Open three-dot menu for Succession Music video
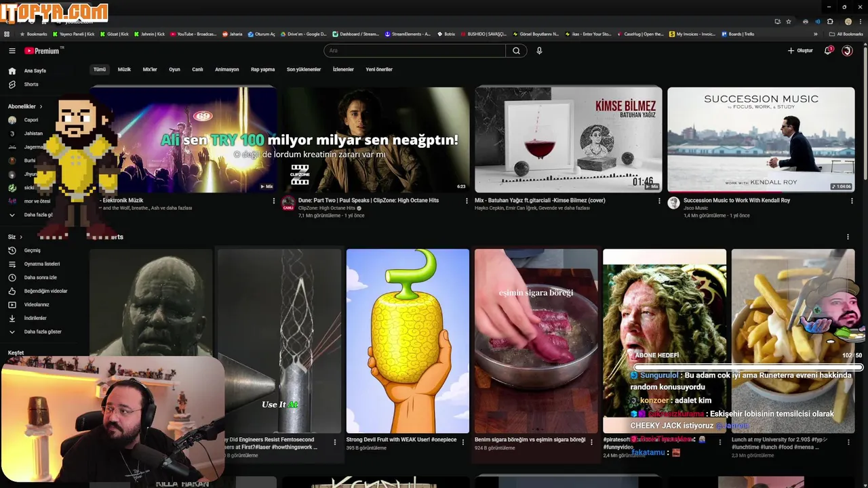This screenshot has height=488, width=868. click(852, 201)
